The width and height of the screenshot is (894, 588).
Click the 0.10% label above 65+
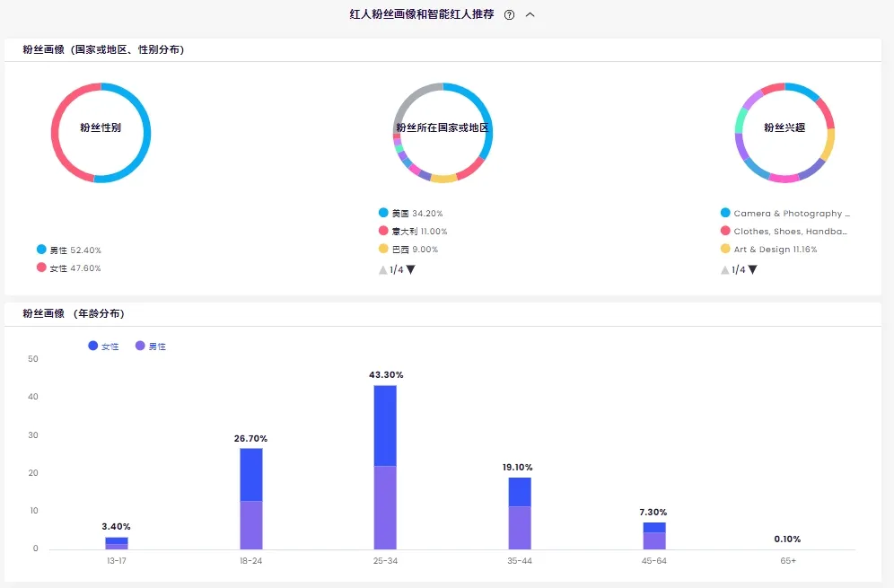click(x=787, y=539)
